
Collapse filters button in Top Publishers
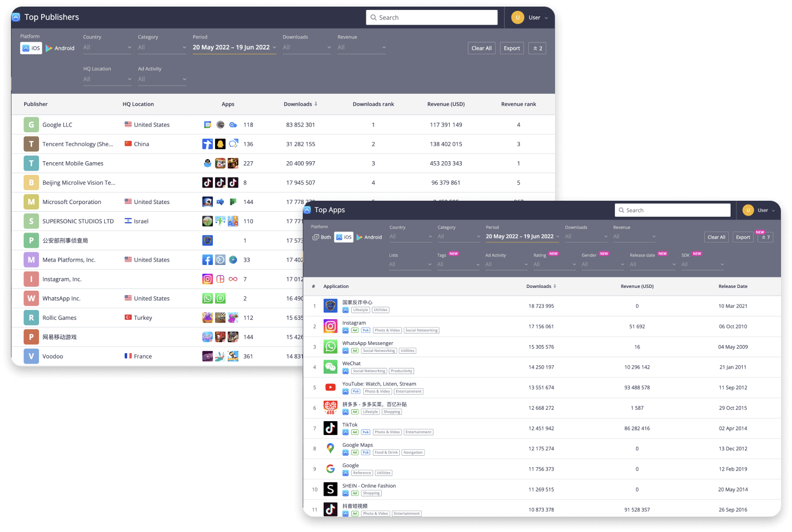(538, 48)
